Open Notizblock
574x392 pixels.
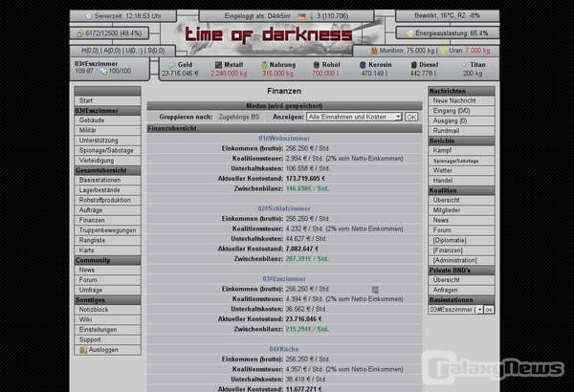coord(107,310)
